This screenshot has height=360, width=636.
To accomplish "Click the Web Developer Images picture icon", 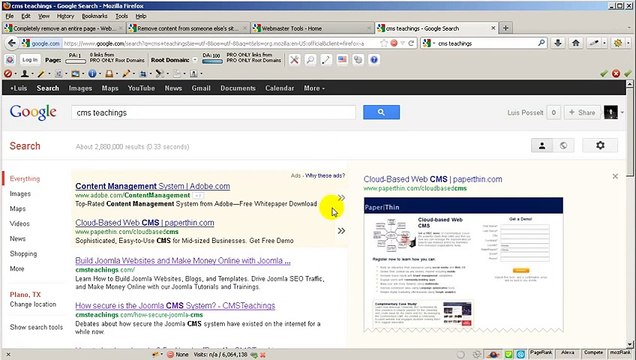I will tap(75, 73).
